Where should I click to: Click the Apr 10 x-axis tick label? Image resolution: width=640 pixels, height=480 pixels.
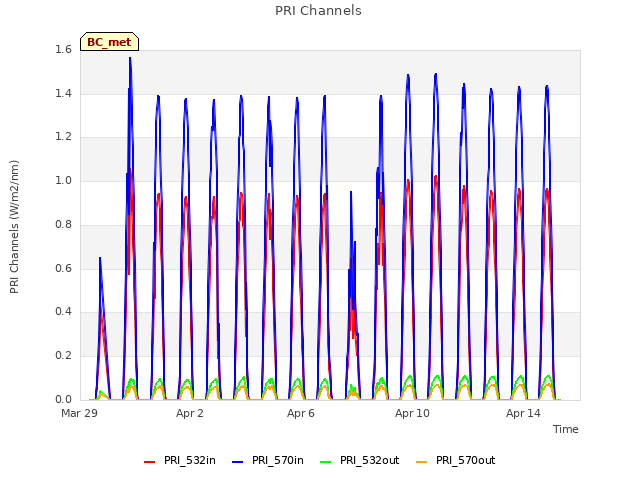pos(412,413)
